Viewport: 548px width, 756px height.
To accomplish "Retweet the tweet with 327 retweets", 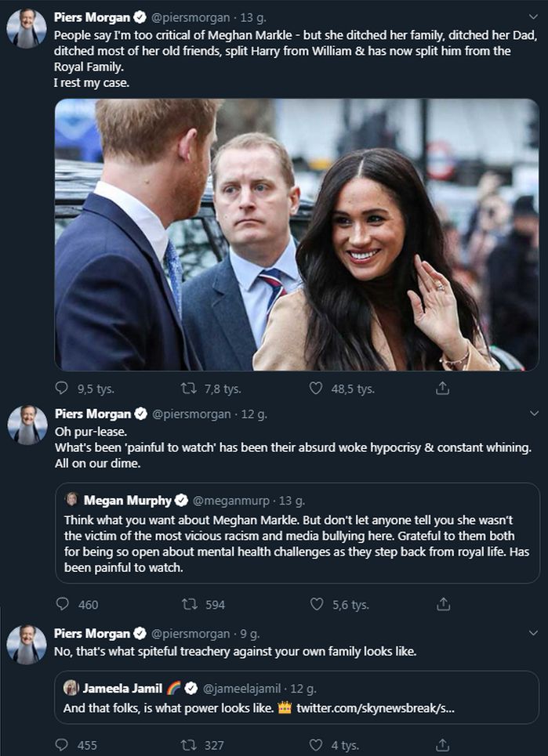I will [188, 745].
